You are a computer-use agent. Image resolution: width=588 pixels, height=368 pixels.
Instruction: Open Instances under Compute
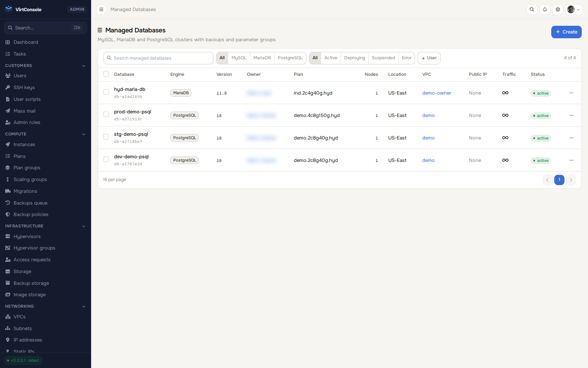[x=45, y=144]
